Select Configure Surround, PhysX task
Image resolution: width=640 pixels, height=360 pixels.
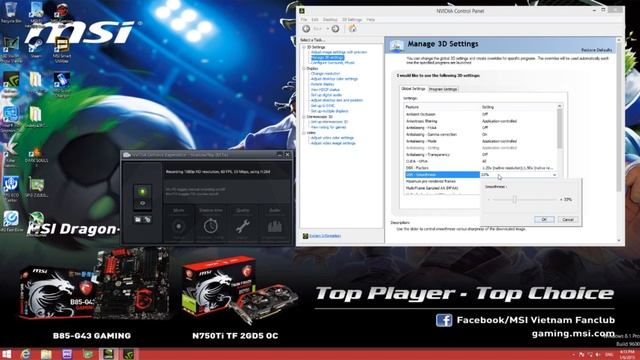click(x=333, y=63)
